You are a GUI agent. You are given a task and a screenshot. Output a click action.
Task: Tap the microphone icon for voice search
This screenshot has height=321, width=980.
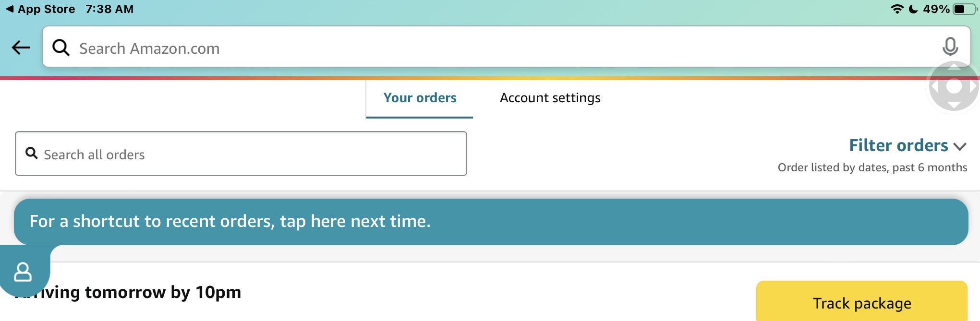coord(950,48)
